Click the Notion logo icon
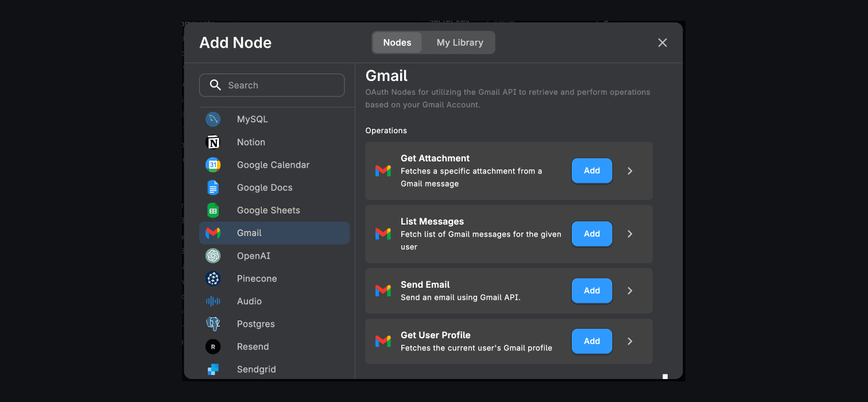 click(x=213, y=142)
